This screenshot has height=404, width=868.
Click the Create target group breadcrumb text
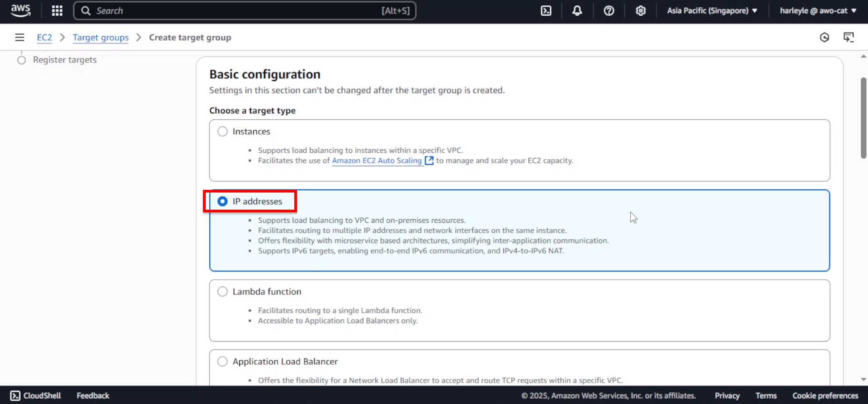point(190,38)
